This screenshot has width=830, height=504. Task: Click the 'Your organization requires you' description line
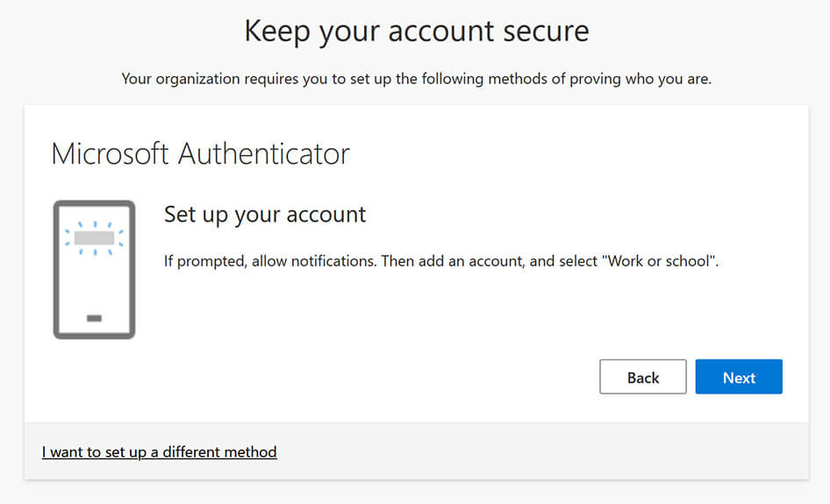[417, 80]
